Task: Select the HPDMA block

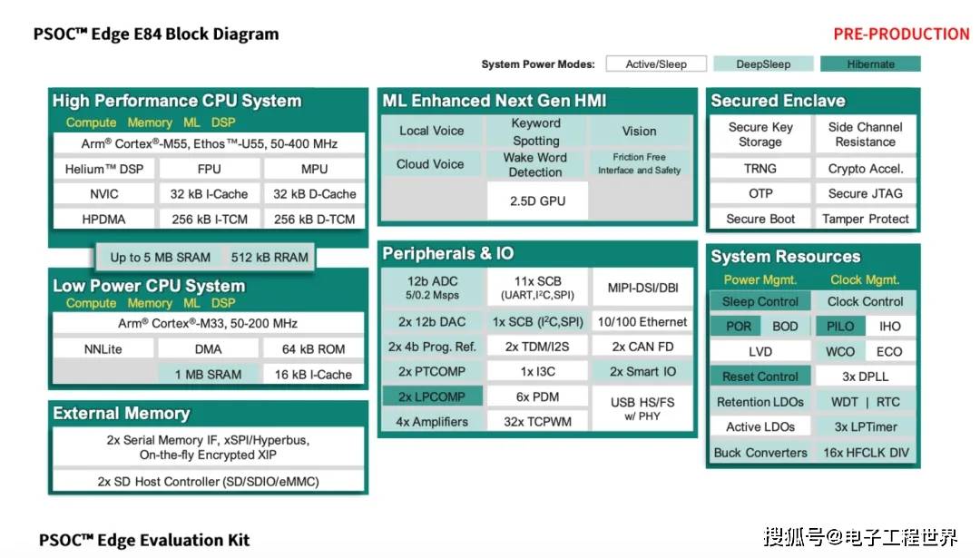Action: [x=103, y=220]
